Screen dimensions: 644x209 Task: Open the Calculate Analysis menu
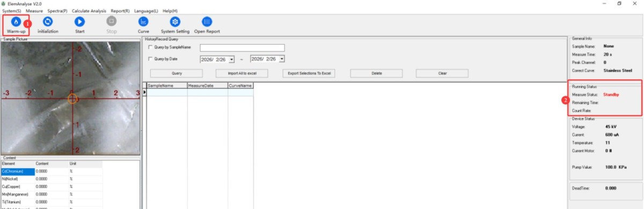coord(89,11)
